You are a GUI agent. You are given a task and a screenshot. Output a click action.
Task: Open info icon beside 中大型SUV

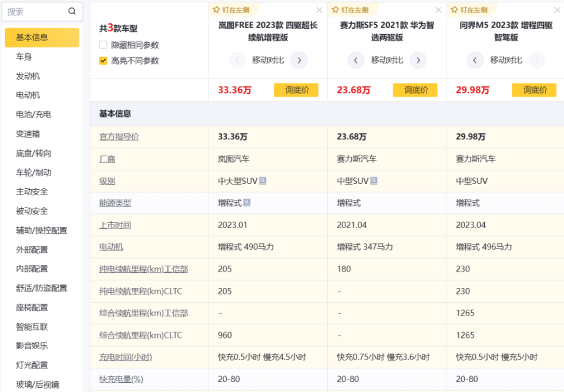point(263,181)
